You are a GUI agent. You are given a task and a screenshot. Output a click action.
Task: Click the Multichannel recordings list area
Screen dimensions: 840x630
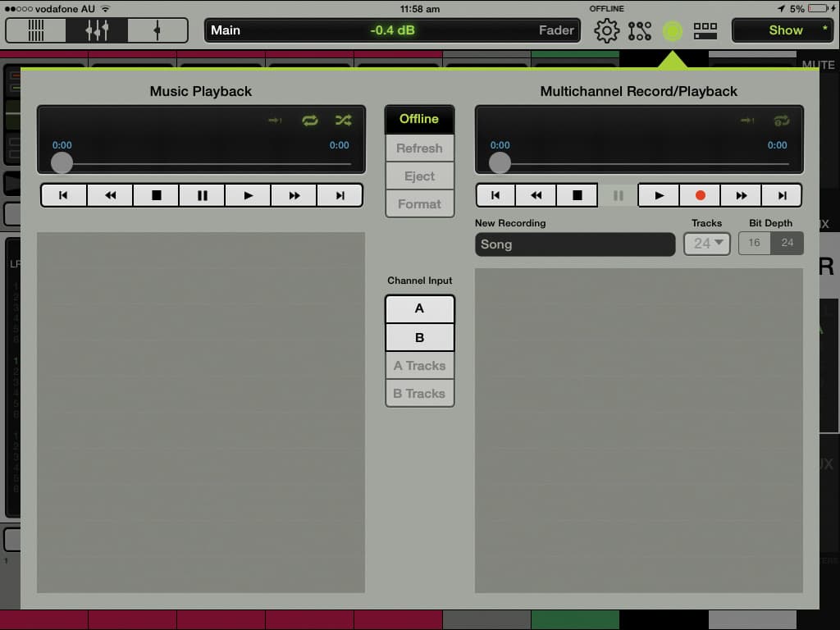[638, 430]
